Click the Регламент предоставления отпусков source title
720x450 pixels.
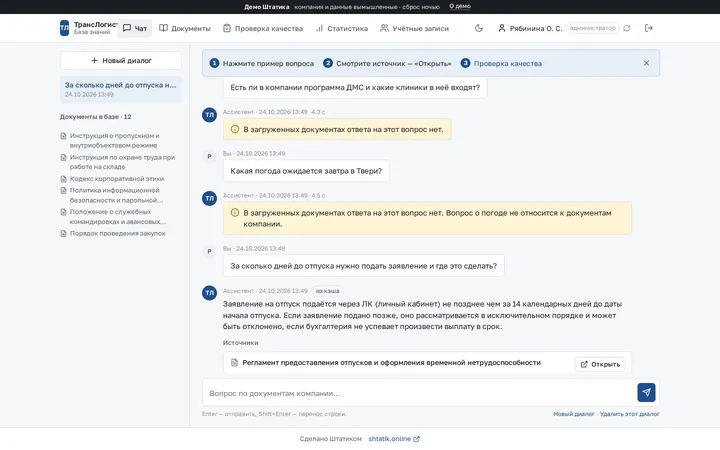(x=391, y=363)
